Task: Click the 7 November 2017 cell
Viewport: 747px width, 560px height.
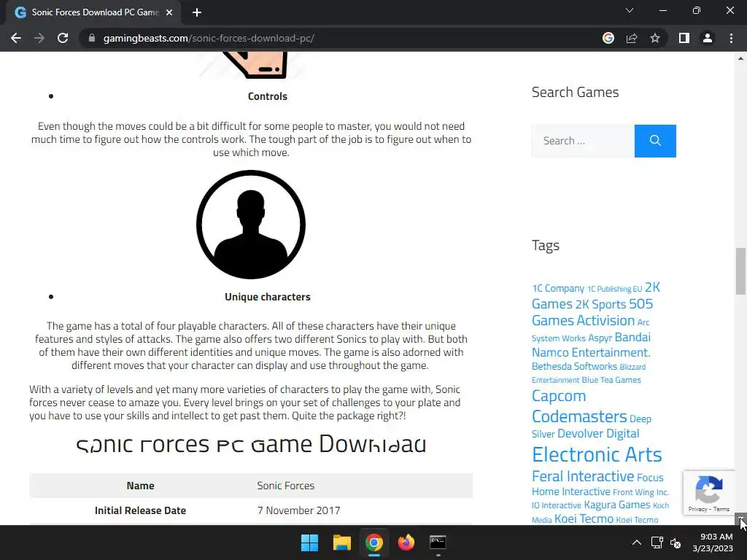Action: pos(298,510)
